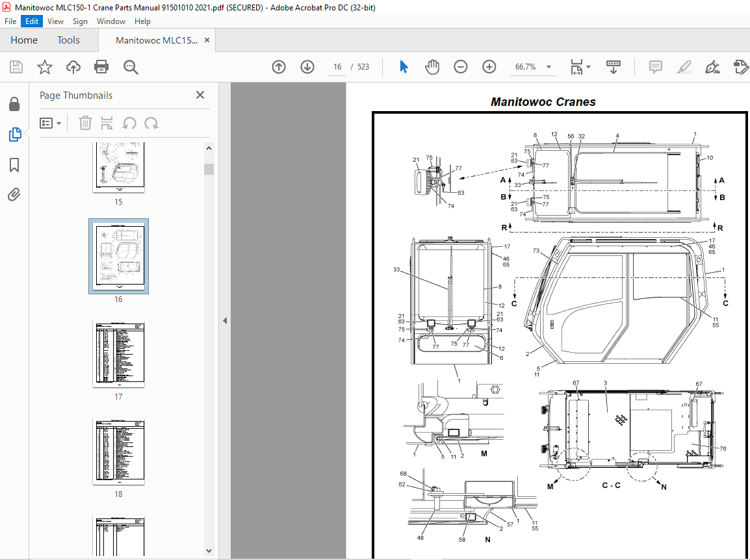Go to previous page arrow
The image size is (750, 560).
(x=279, y=67)
